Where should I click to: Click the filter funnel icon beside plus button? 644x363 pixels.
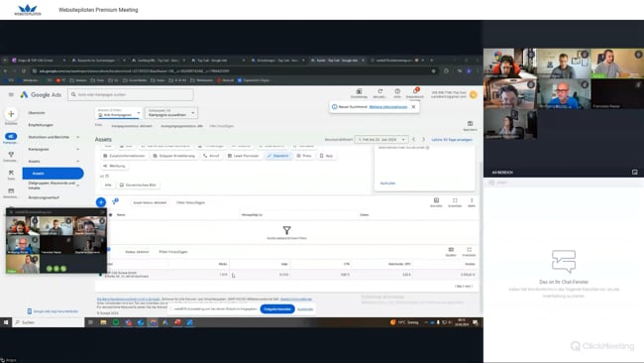115,201
